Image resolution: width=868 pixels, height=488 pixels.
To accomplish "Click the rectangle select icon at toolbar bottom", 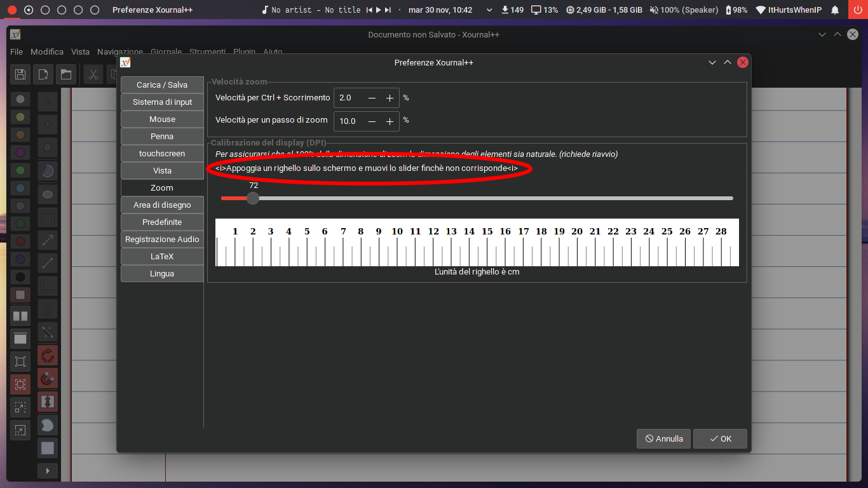I will tap(48, 447).
